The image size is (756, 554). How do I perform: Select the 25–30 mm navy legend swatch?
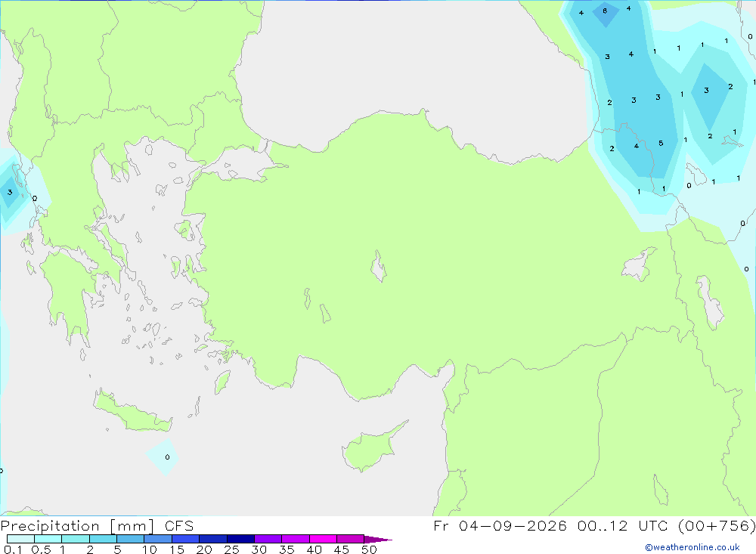click(x=240, y=539)
